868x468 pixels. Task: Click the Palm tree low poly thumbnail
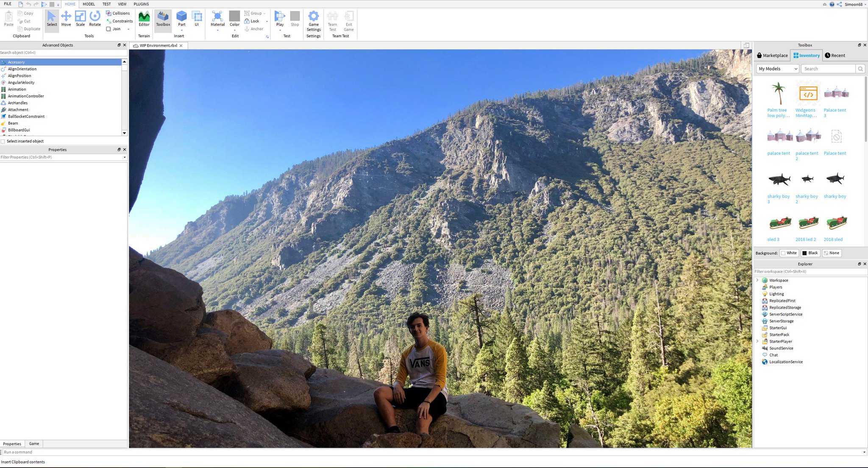(779, 94)
